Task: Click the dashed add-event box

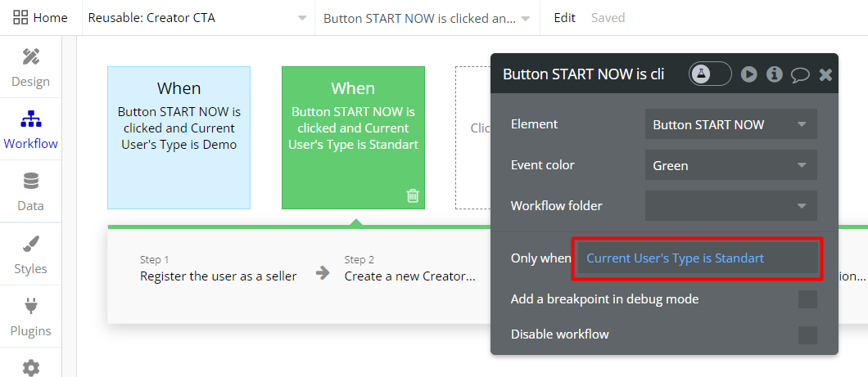Action: pyautogui.click(x=473, y=137)
